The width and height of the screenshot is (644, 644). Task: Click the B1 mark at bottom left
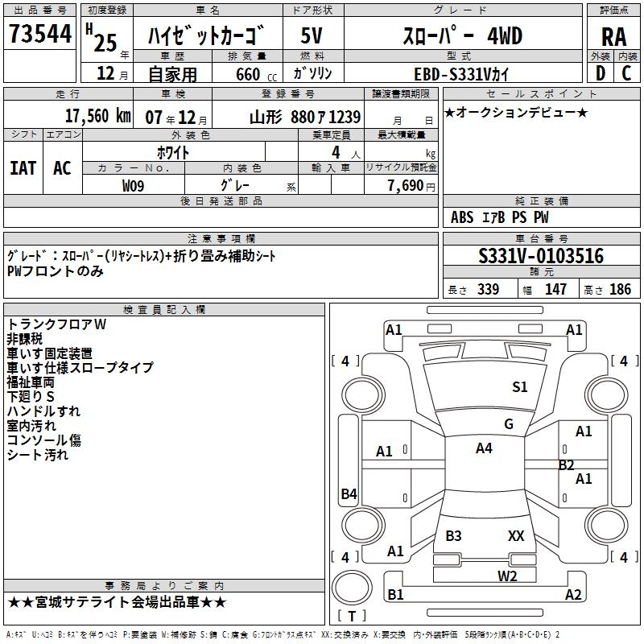[x=395, y=595]
